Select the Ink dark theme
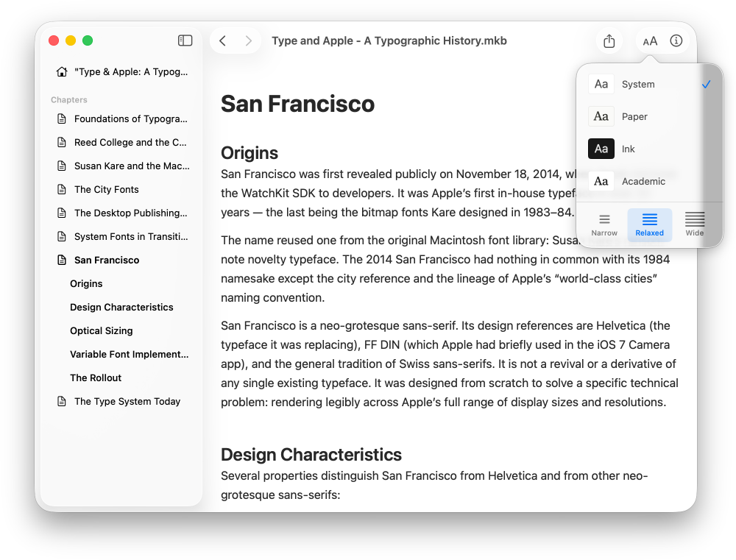Viewport: 736px width, 560px height. tap(629, 149)
